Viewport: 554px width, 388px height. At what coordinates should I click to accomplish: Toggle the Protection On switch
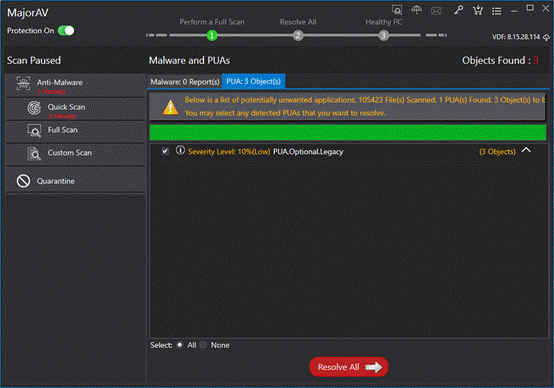pos(66,31)
